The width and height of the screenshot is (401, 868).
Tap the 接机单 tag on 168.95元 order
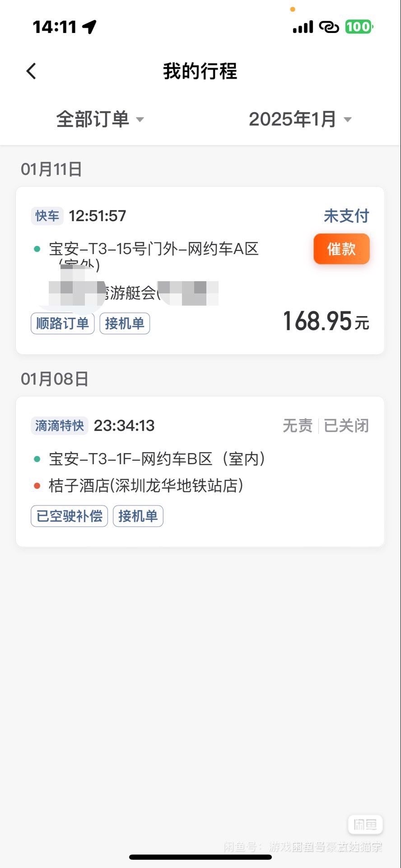(125, 324)
